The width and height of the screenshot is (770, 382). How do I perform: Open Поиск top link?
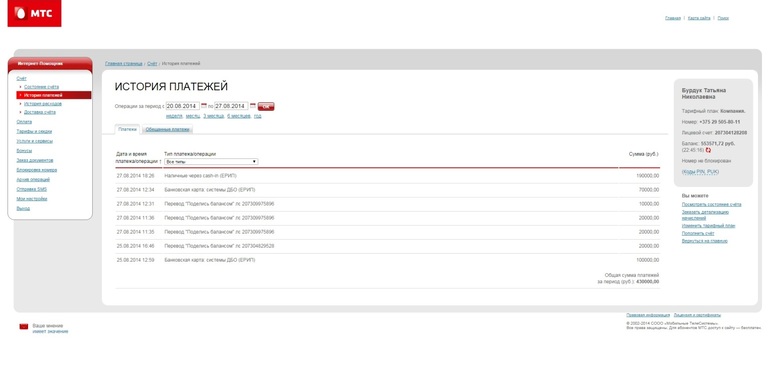pos(723,18)
